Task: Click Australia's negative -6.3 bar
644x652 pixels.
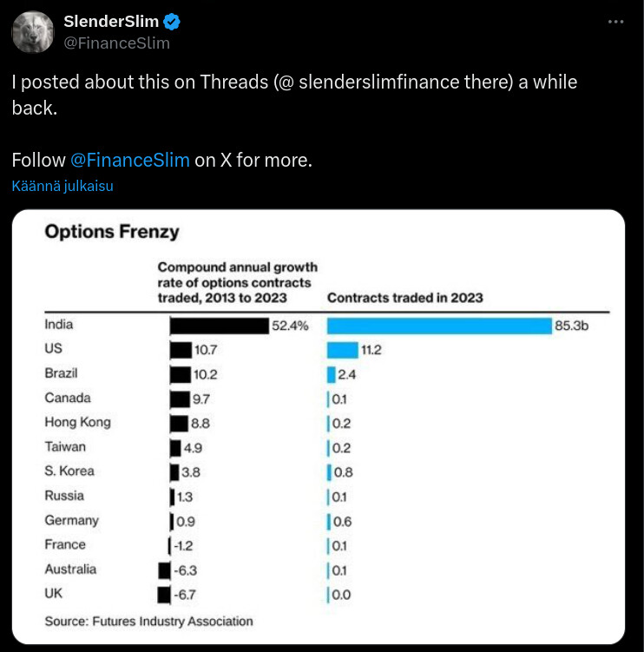Action: pos(164,570)
